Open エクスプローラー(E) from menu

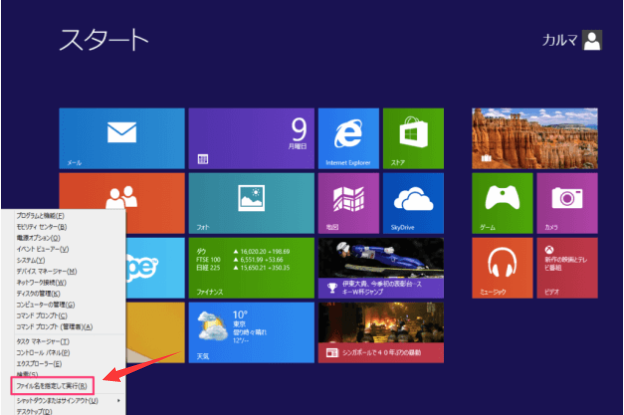(39, 364)
